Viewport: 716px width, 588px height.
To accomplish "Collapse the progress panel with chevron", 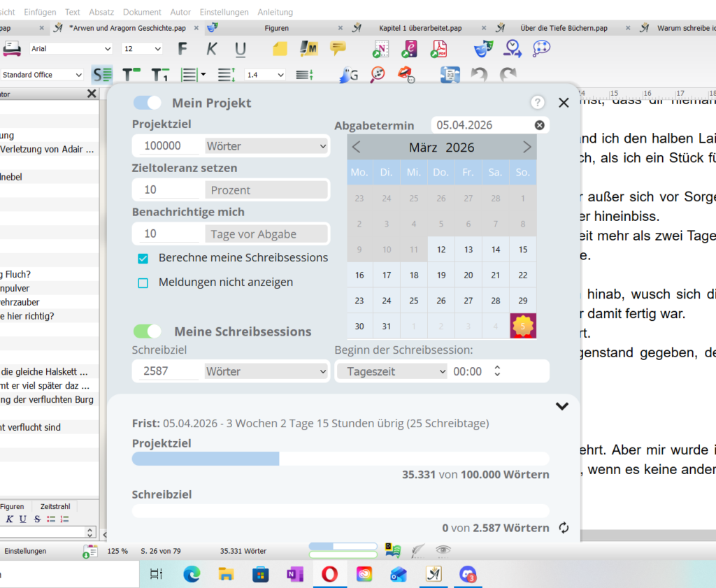I will coord(561,406).
